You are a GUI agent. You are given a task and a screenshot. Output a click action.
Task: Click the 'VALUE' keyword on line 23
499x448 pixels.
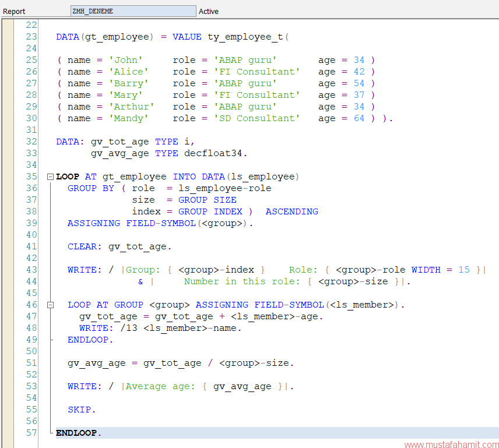(x=187, y=37)
